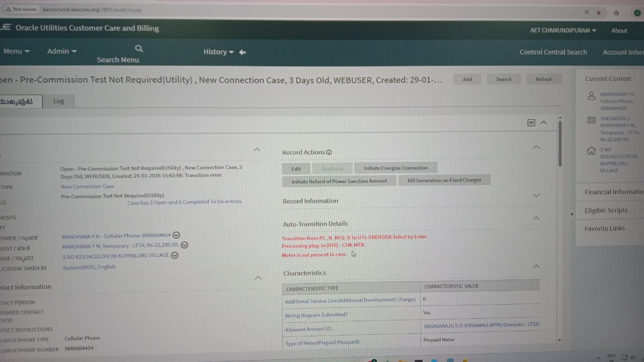Open the Admin dropdown
The image size is (644, 362).
[62, 51]
